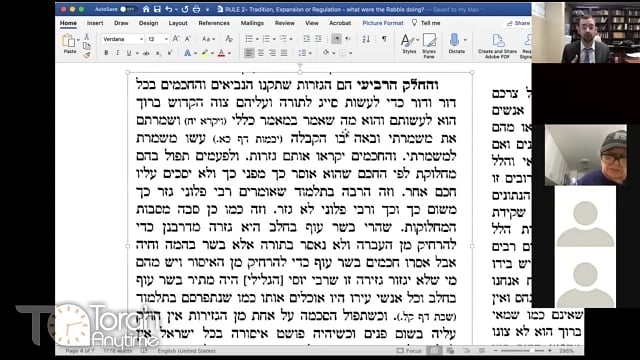
Task: Open the Insert ribbon tab
Action: pos(95,23)
